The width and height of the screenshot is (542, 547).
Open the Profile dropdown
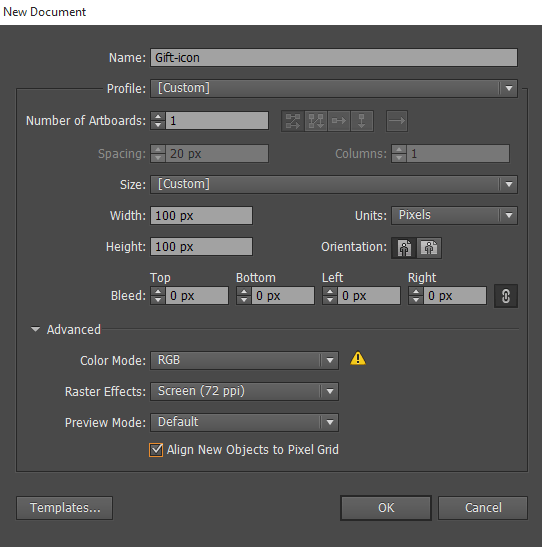pyautogui.click(x=334, y=88)
